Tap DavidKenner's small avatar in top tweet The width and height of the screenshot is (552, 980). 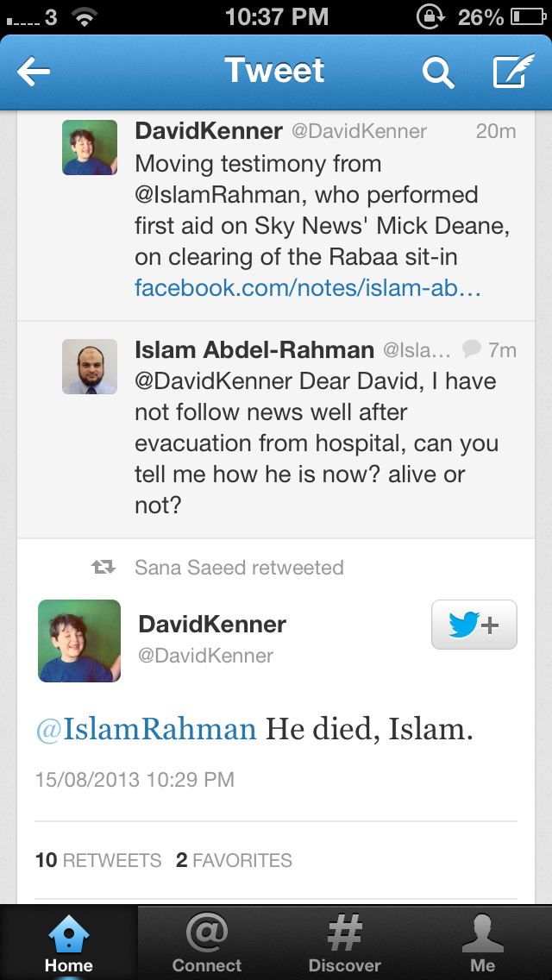90,148
